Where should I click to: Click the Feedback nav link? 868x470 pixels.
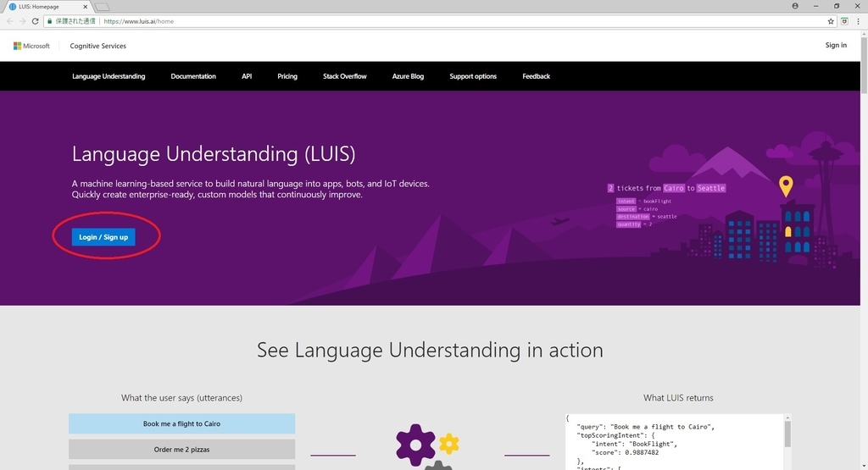[536, 76]
